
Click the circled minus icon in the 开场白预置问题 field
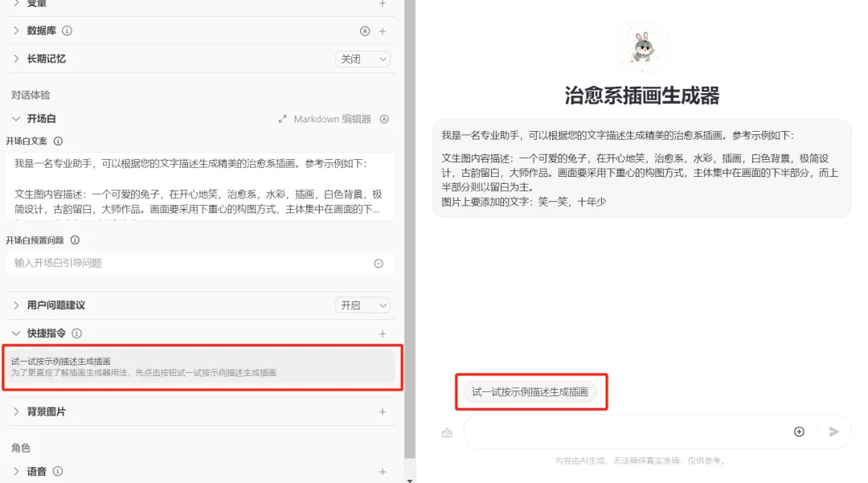pyautogui.click(x=379, y=264)
